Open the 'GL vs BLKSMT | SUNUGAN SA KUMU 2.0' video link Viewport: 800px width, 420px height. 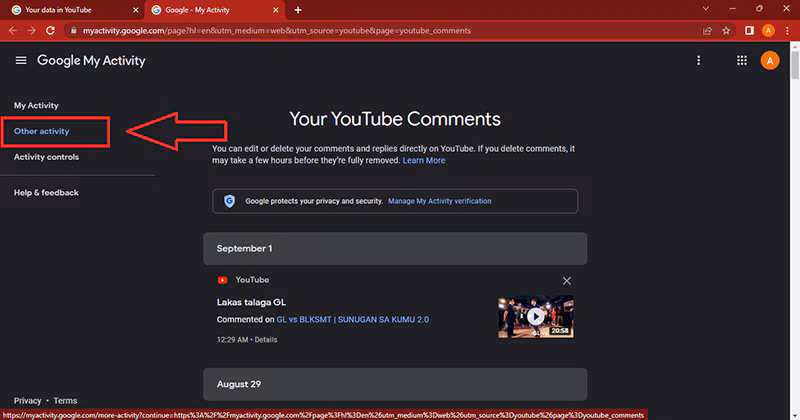[353, 319]
